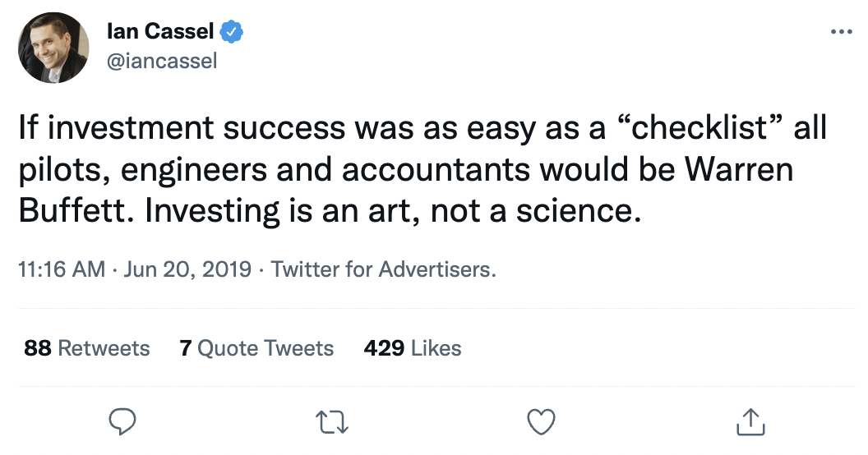Image resolution: width=868 pixels, height=455 pixels.
Task: Open Ian Cassel's profile photo
Action: (x=54, y=49)
